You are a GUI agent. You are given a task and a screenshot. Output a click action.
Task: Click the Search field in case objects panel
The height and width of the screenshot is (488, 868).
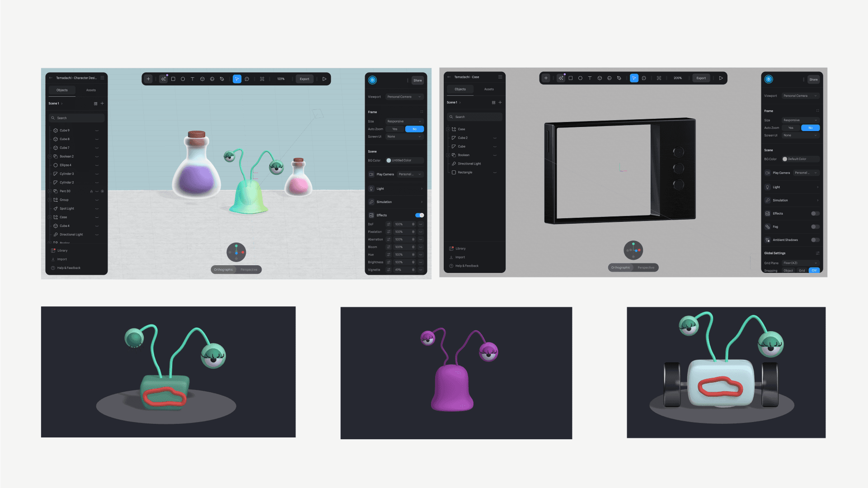pos(474,117)
